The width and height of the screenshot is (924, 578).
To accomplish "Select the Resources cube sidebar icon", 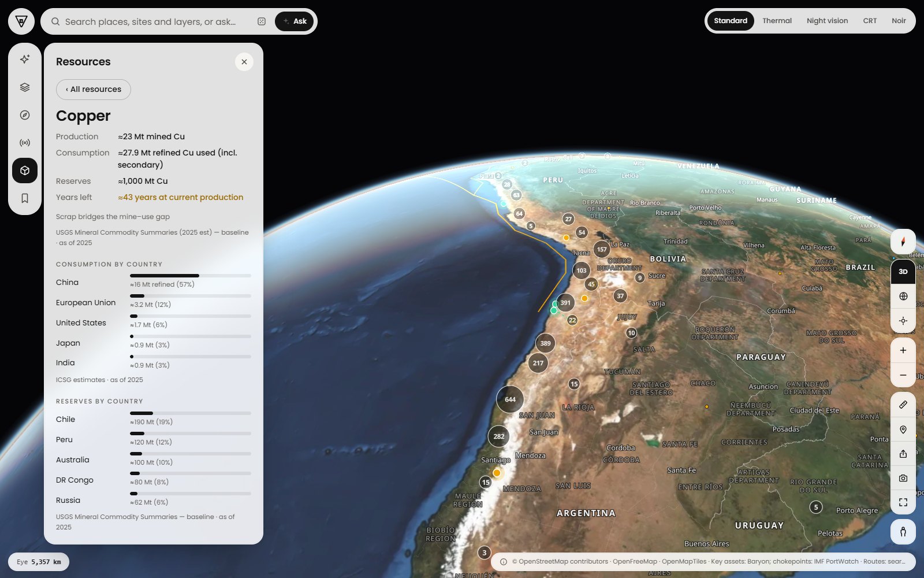I will (x=25, y=171).
